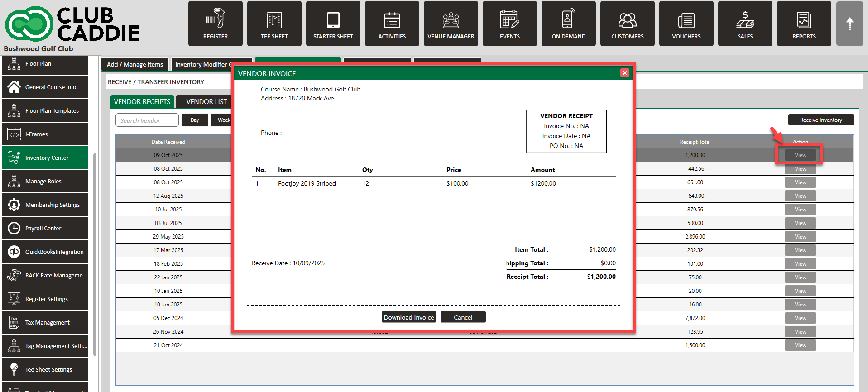Open the Venue Manager icon
Image resolution: width=868 pixels, height=392 pixels.
pos(451,24)
